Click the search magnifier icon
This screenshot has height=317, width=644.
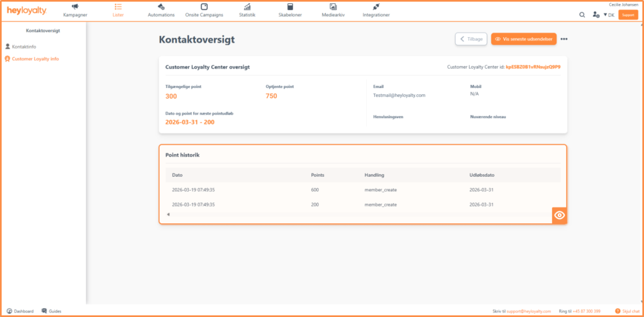(582, 15)
